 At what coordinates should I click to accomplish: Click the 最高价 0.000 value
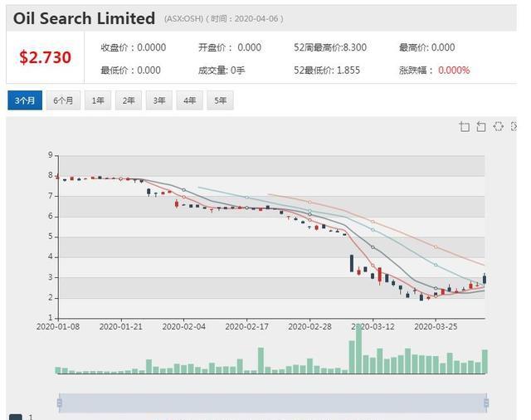pos(426,47)
